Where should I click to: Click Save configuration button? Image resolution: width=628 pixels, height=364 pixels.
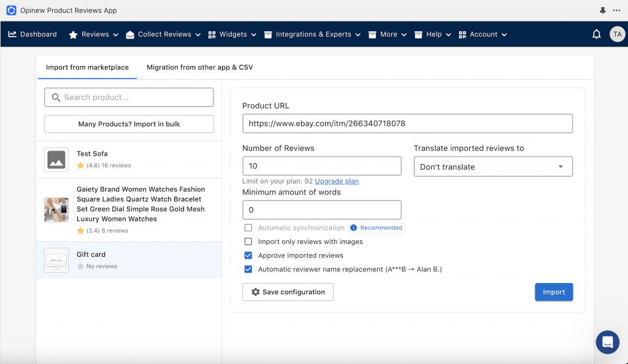[x=288, y=292]
